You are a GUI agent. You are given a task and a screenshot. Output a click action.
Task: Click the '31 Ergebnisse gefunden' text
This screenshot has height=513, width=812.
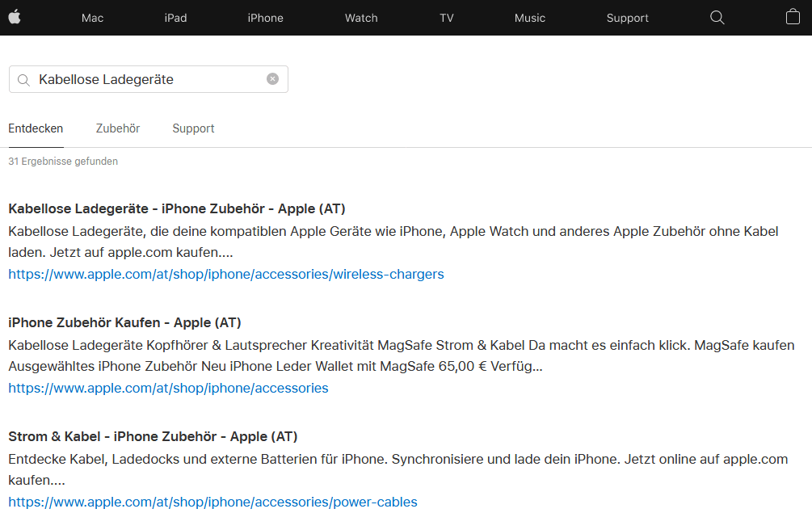click(63, 162)
